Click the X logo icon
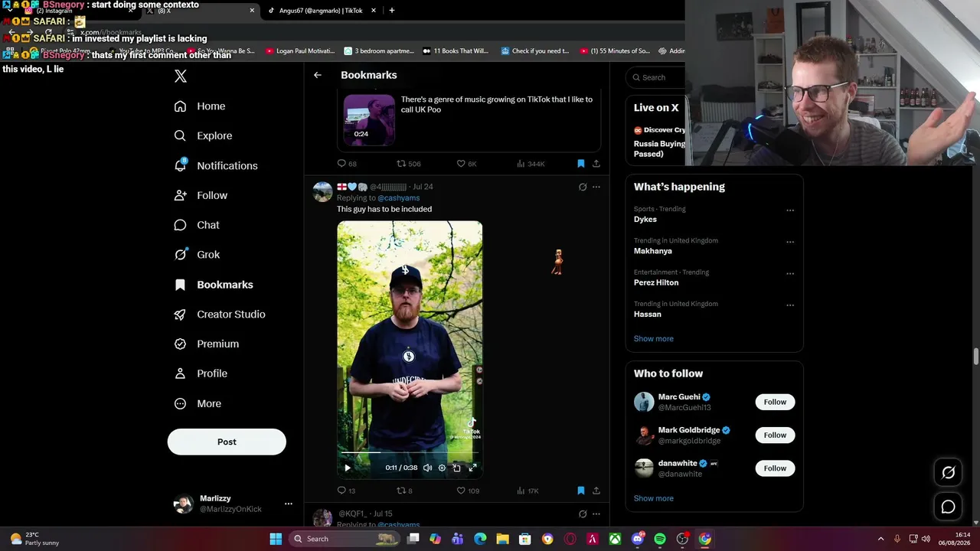This screenshot has width=980, height=551. click(x=181, y=76)
